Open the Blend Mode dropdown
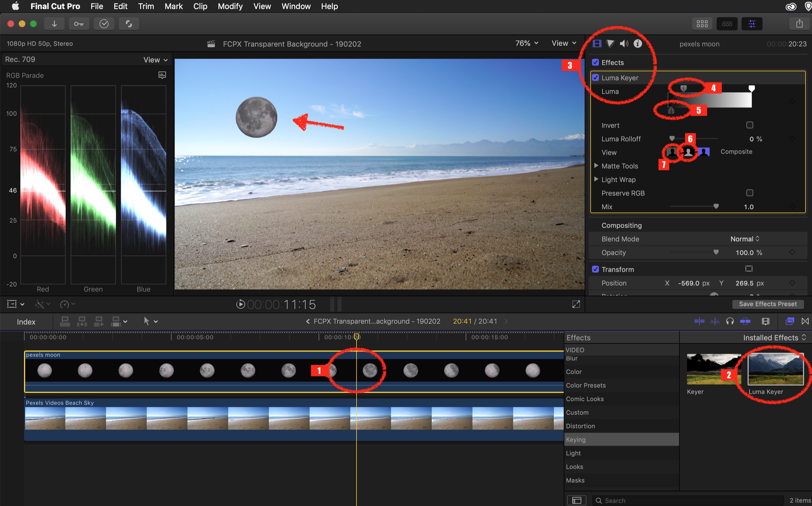This screenshot has height=506, width=812. point(747,238)
